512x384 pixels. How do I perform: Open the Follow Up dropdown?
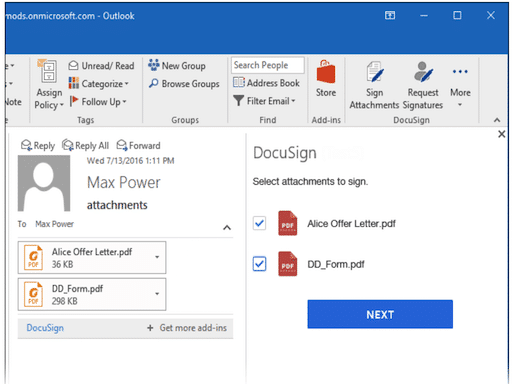98,102
